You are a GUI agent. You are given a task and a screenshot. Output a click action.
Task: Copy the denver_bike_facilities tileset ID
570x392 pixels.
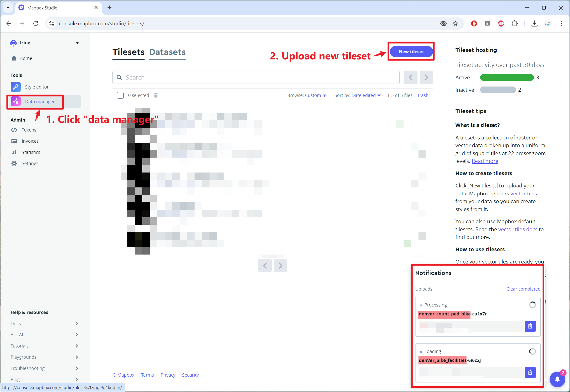pyautogui.click(x=530, y=372)
